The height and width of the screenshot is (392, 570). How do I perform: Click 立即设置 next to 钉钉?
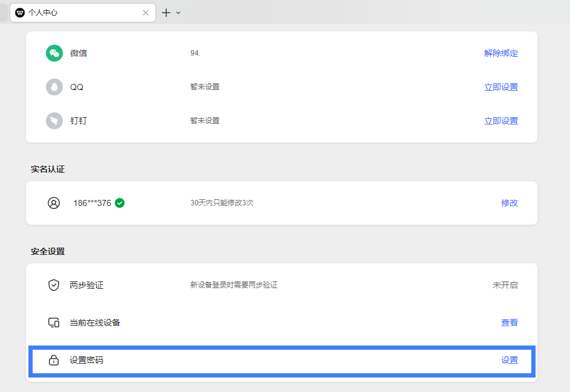pos(501,120)
